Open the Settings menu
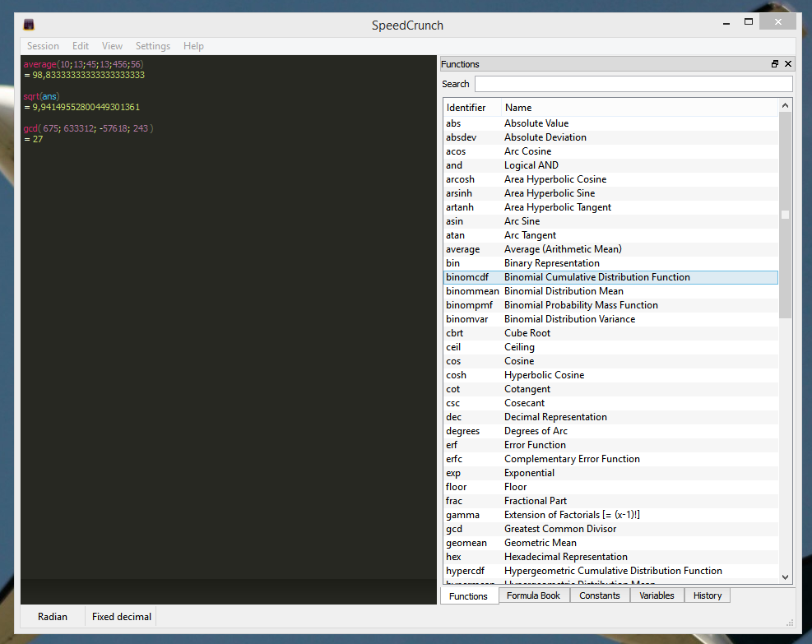 [152, 46]
